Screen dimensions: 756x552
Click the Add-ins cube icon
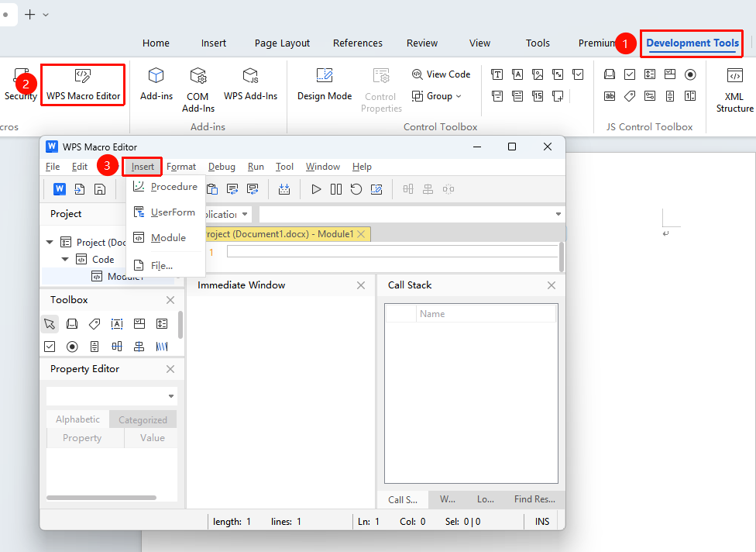pos(156,75)
